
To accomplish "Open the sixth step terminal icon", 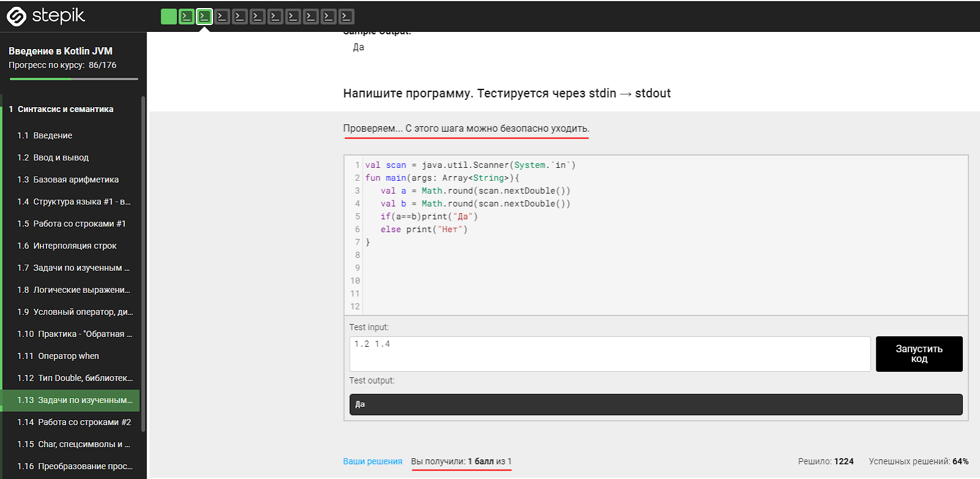I will 257,17.
